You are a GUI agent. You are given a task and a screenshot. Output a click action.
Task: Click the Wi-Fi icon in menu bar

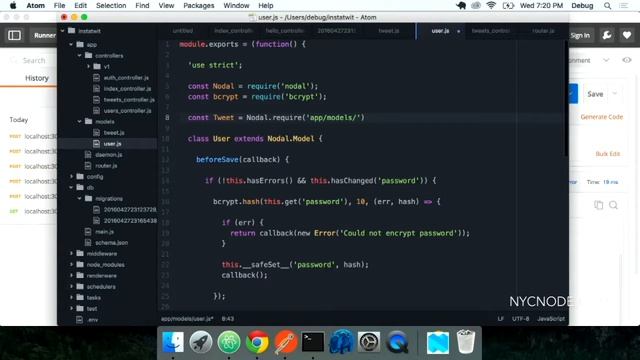pos(491,5)
